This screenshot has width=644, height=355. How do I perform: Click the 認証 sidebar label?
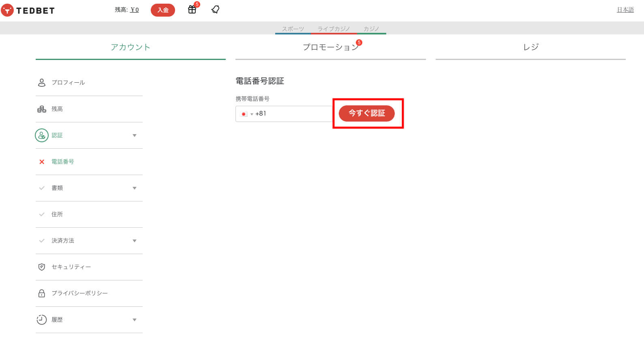click(x=57, y=135)
